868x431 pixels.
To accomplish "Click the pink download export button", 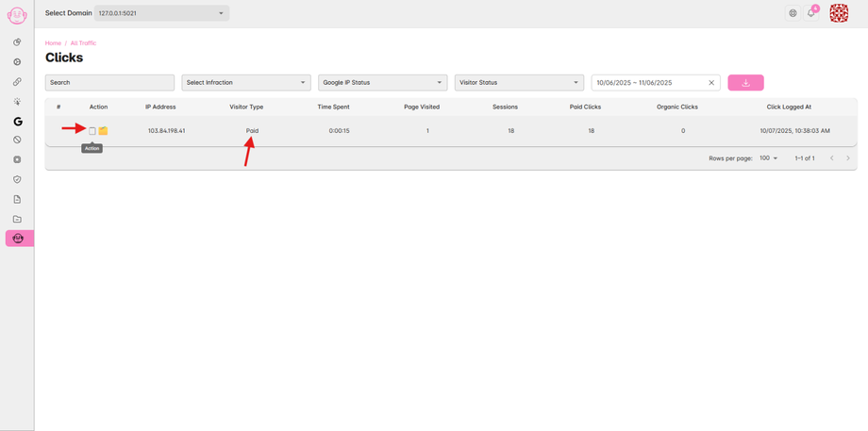I will (745, 82).
